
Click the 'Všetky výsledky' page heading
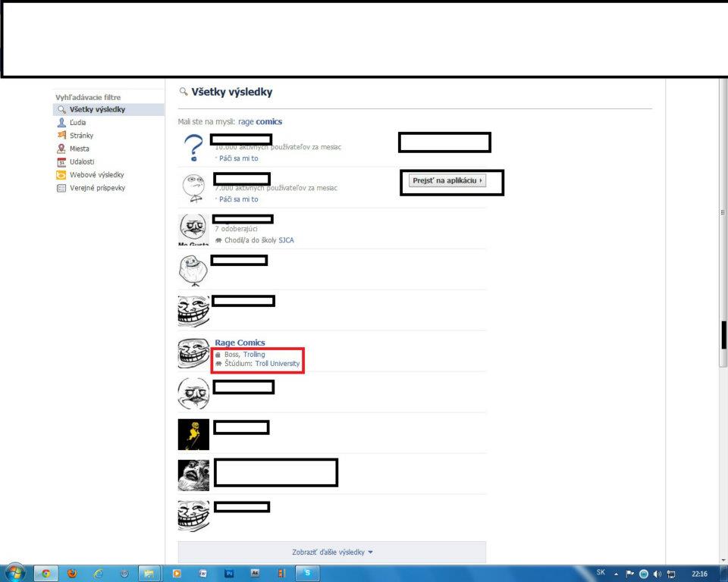coord(232,92)
